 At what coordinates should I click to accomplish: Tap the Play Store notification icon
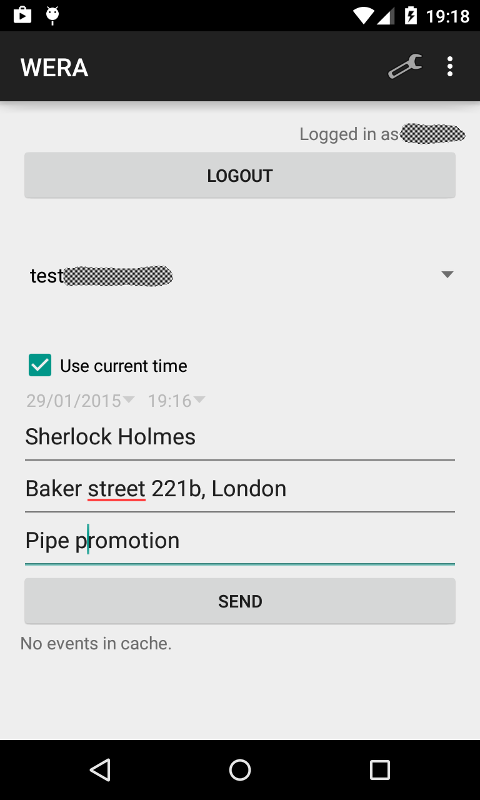tap(22, 15)
